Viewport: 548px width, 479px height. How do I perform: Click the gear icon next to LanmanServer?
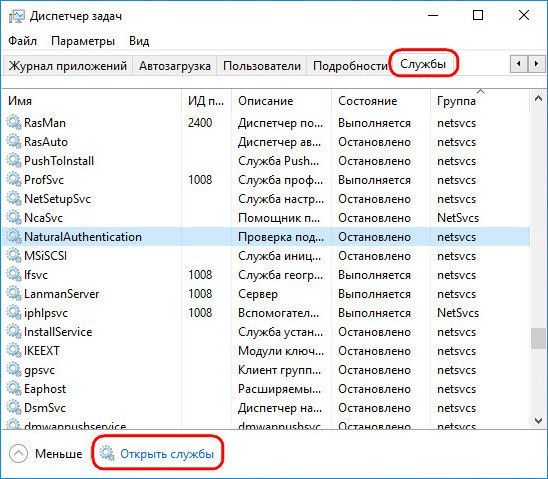tap(14, 293)
